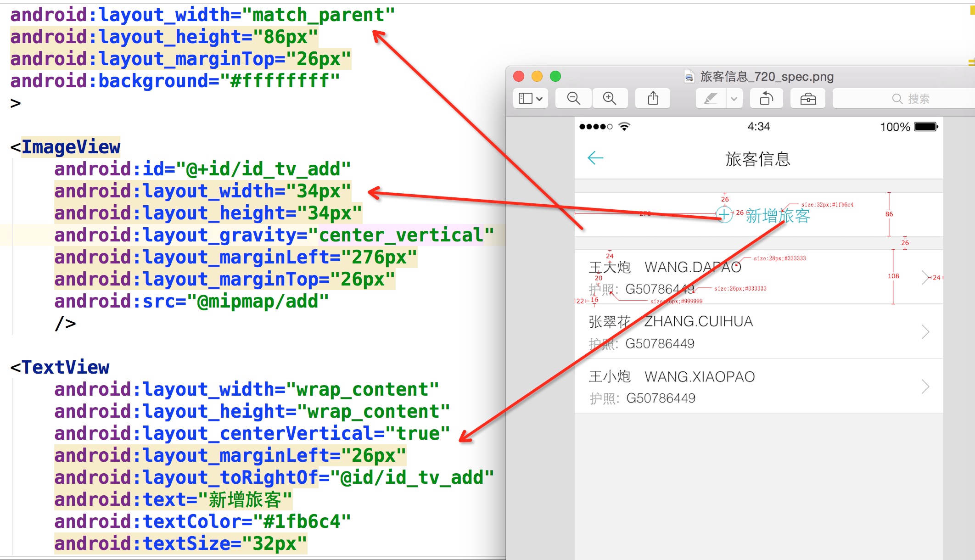
Task: Expand the highlight color dropdown arrow
Action: click(734, 99)
